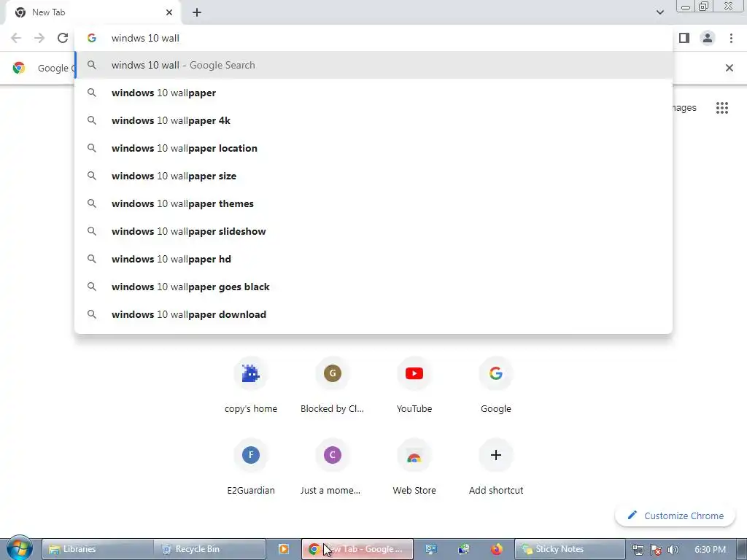Viewport: 747px width, 560px height.
Task: Click the Customize Chrome button
Action: (x=675, y=516)
